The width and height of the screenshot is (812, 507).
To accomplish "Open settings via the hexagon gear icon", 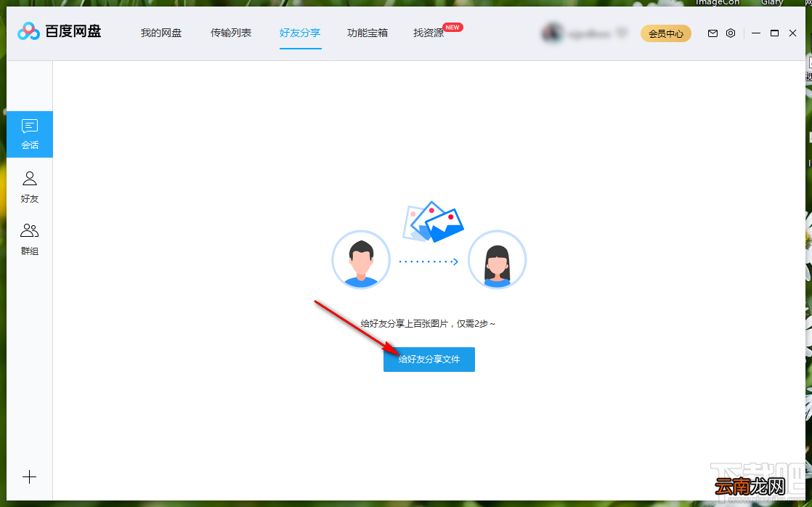I will point(731,33).
